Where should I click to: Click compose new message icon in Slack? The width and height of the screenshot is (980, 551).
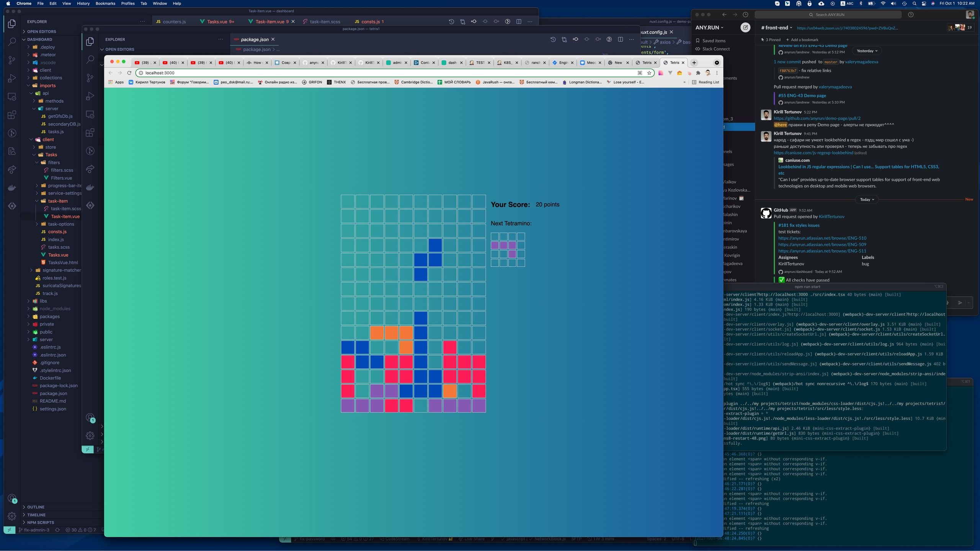coord(745,28)
